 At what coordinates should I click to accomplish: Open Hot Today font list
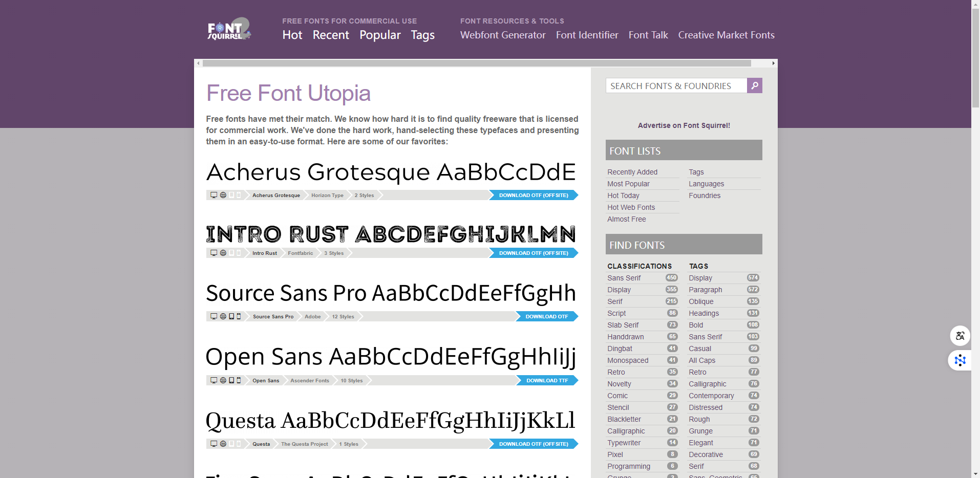(623, 195)
